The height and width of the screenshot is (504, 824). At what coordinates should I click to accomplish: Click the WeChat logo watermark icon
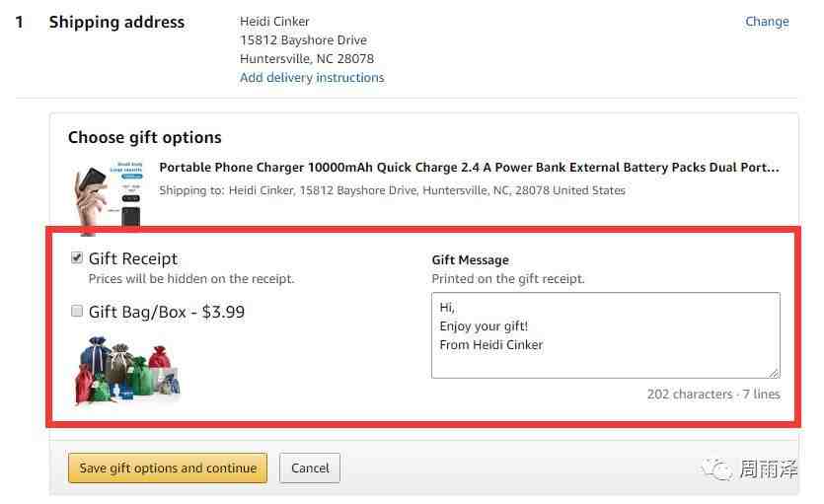(717, 469)
